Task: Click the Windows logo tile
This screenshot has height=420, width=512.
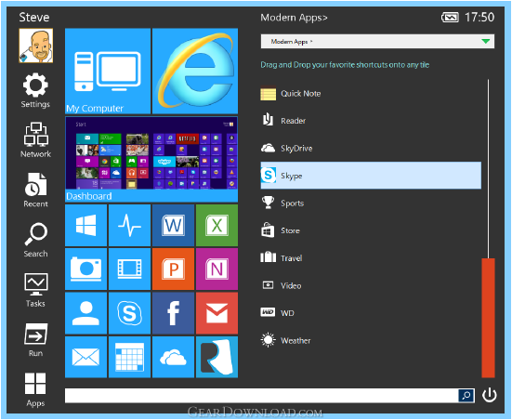Action: pos(85,226)
